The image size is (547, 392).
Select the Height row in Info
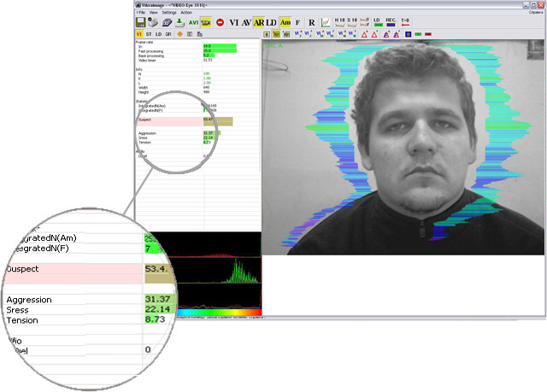tap(197, 92)
